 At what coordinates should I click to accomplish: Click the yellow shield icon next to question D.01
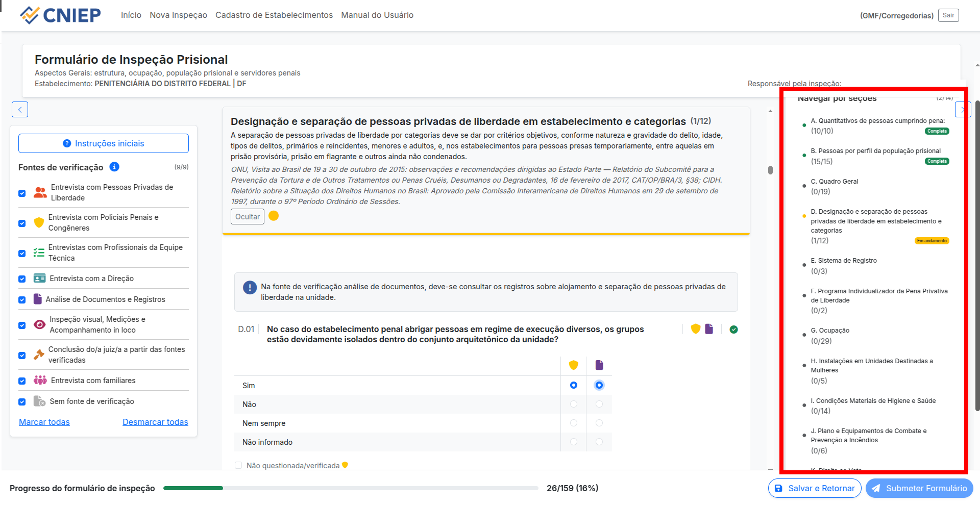point(695,329)
